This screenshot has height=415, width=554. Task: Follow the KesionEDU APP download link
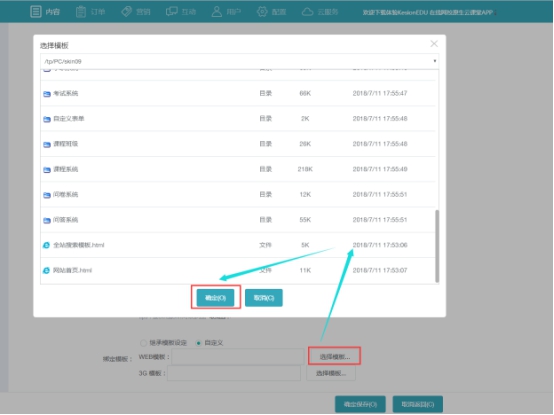tap(429, 12)
